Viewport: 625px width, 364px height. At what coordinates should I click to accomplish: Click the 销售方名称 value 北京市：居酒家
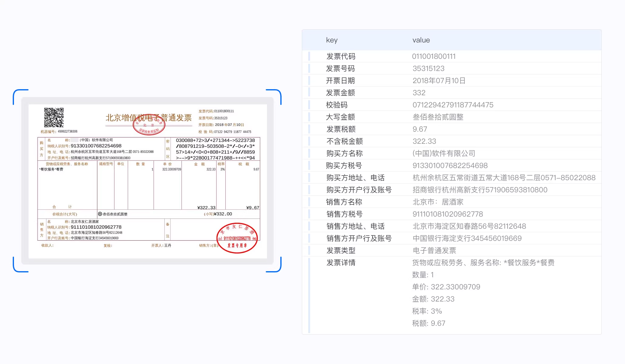(438, 202)
